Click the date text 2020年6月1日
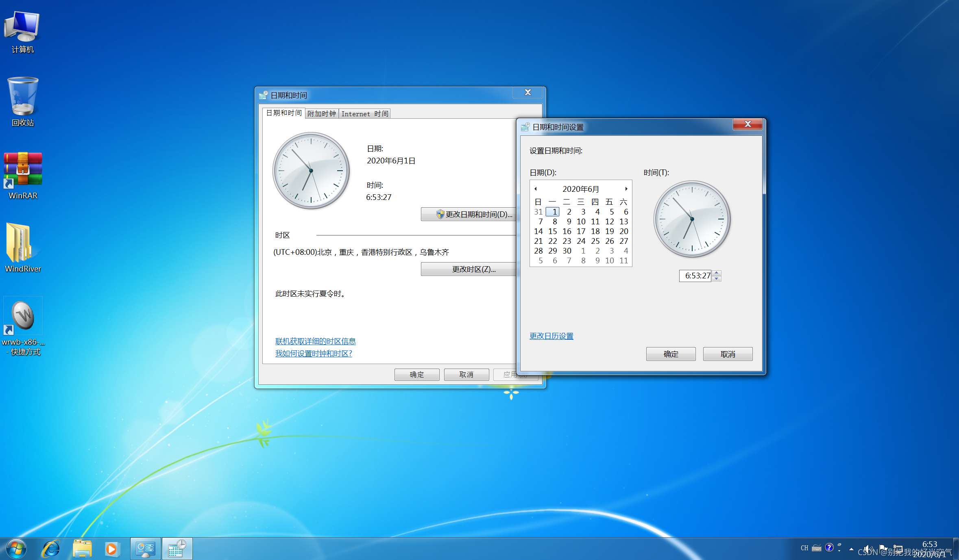 click(x=391, y=161)
